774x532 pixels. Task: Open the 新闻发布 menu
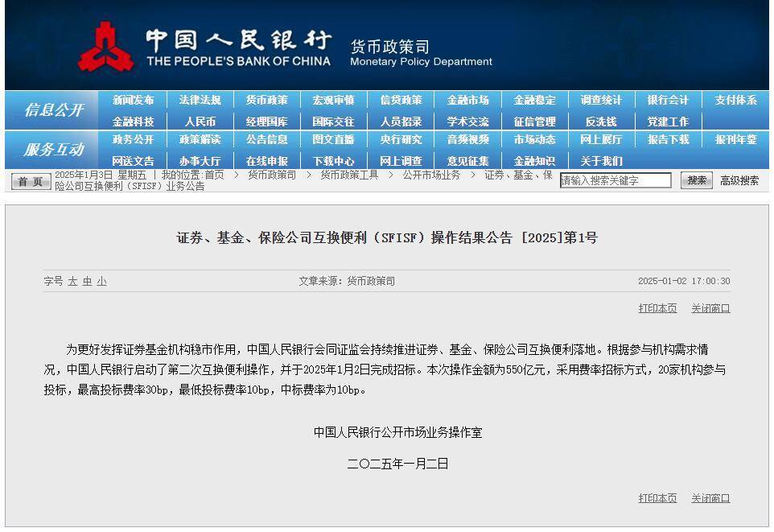134,101
